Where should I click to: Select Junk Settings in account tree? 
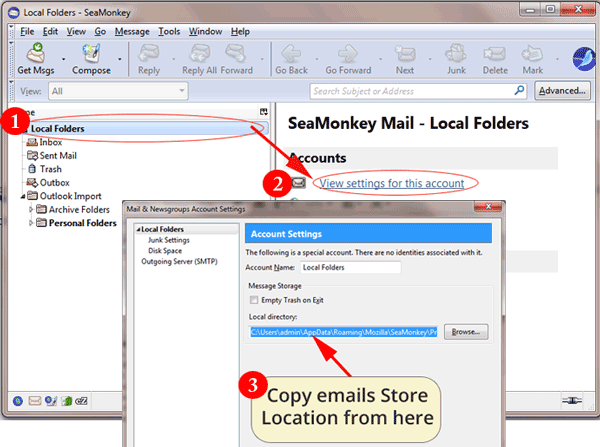[x=169, y=240]
